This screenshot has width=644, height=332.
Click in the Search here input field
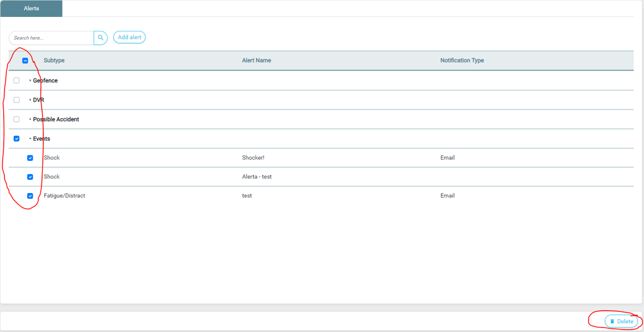tap(52, 38)
